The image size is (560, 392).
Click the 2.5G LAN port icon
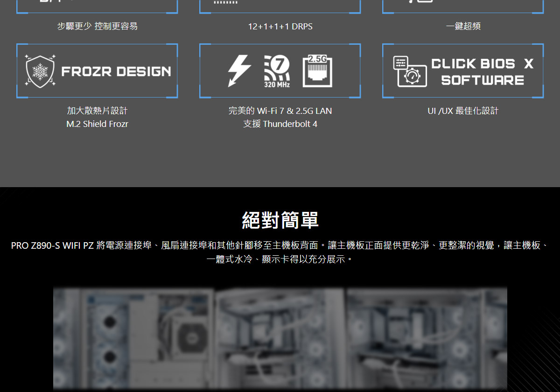317,71
